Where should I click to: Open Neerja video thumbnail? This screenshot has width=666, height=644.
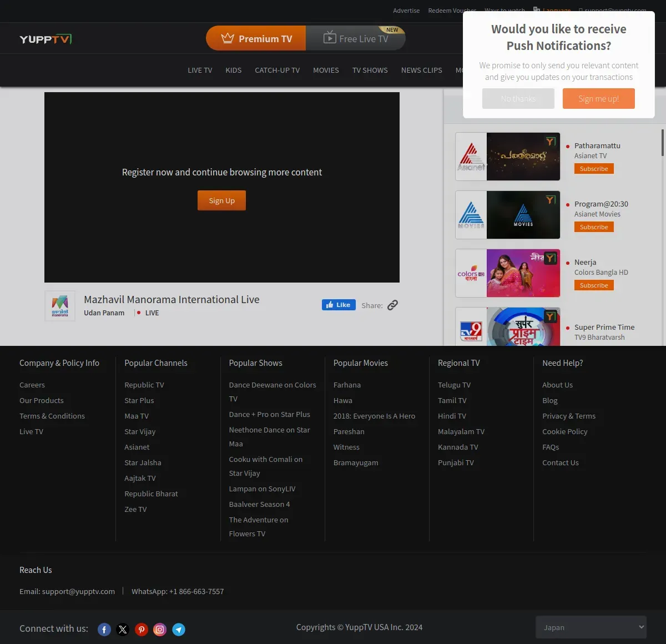(523, 273)
